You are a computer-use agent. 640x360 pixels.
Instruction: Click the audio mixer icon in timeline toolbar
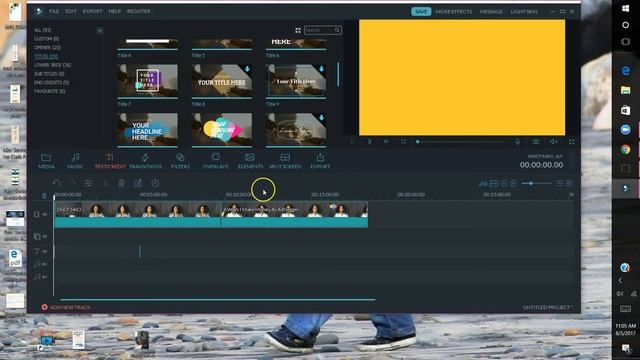483,184
